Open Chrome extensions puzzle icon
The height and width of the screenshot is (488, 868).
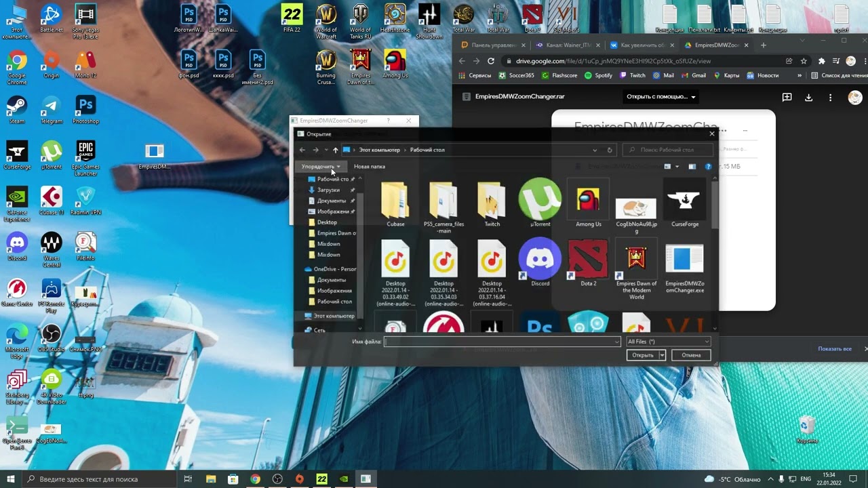coord(822,61)
